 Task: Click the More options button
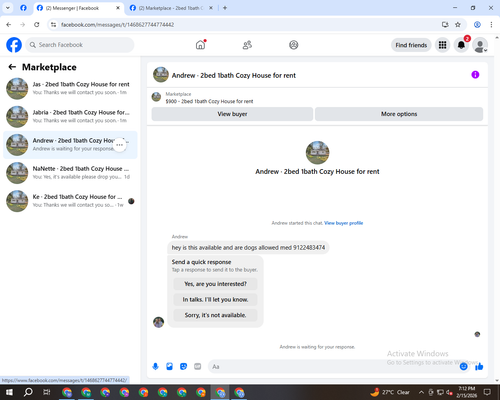[399, 114]
